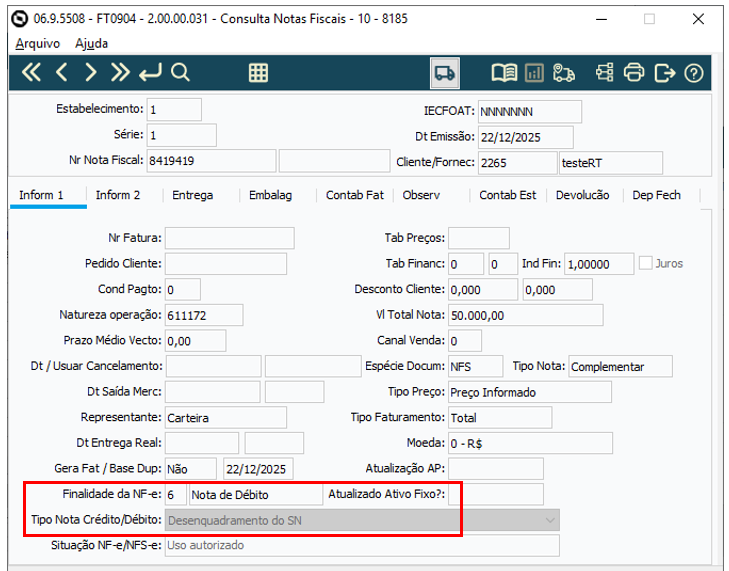Screen dimensions: 729x571
Task: Click the Série input field
Action: coord(181,135)
